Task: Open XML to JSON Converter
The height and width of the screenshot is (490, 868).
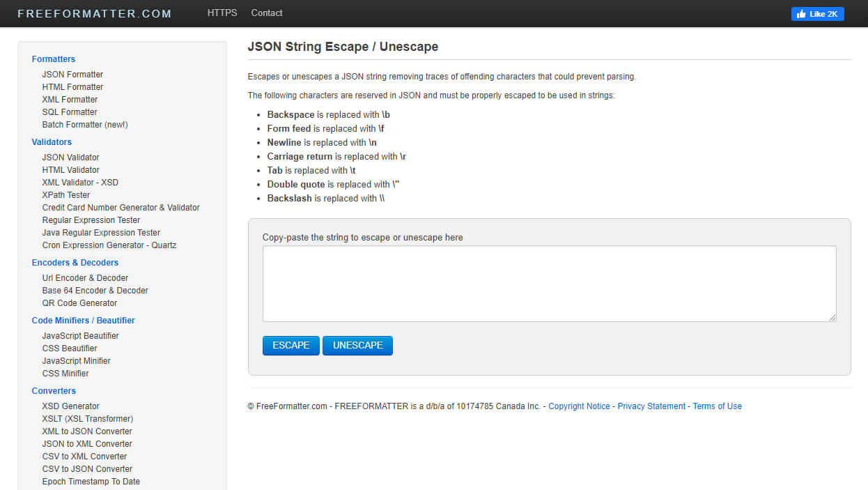Action: click(87, 431)
